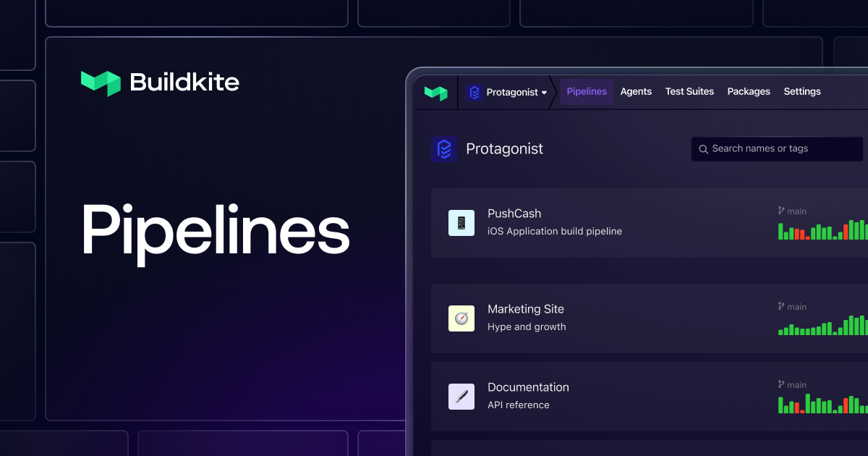This screenshot has height=456, width=868.
Task: Click the search magnifier icon
Action: [703, 148]
